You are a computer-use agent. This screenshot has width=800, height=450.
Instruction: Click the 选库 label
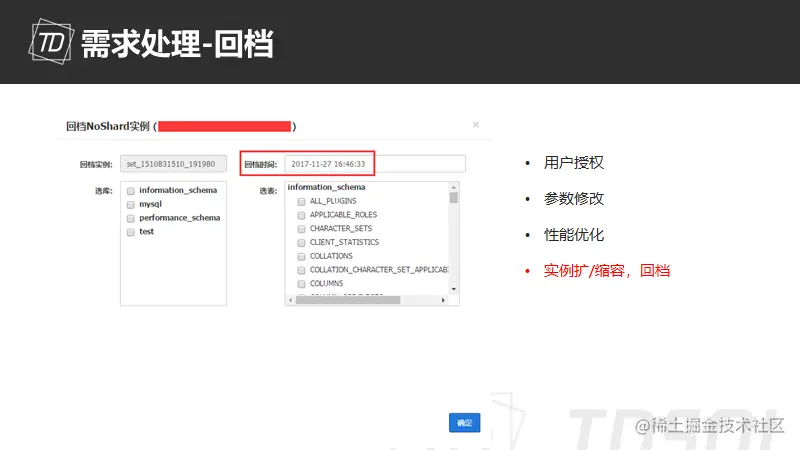(104, 191)
